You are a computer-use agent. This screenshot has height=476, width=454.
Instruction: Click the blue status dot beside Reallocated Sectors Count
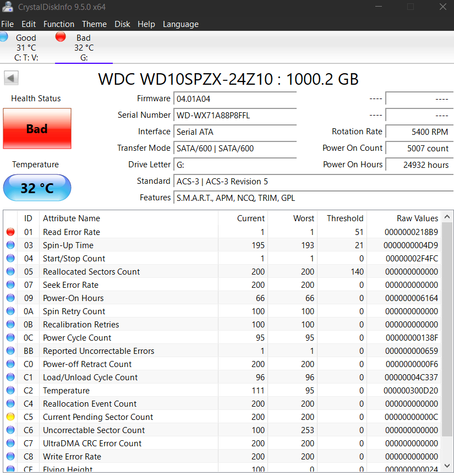pos(10,271)
